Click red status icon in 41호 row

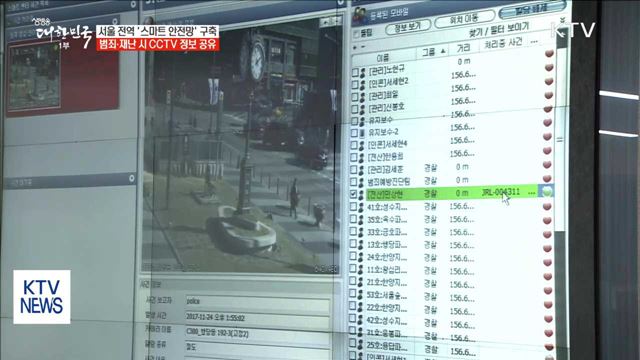(548, 207)
